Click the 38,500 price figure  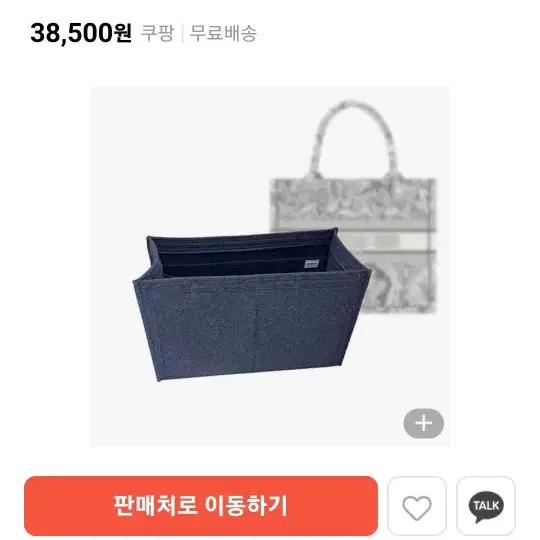point(72,33)
